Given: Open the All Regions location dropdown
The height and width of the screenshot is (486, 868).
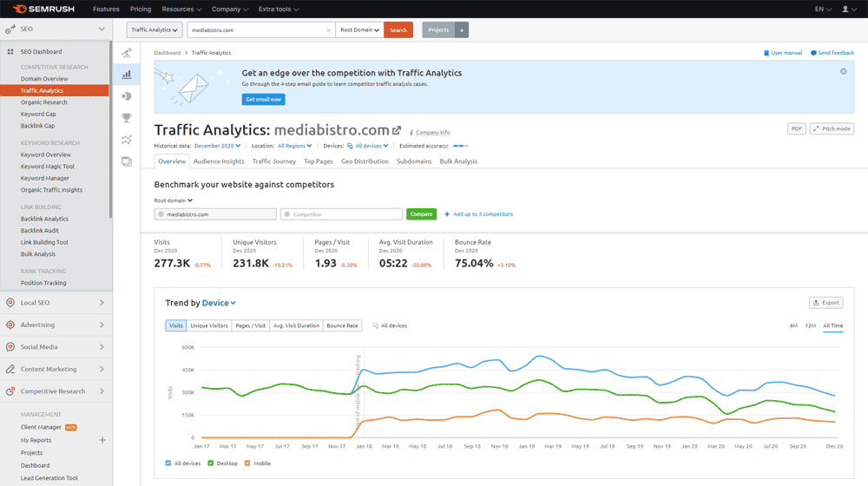Looking at the screenshot, I should [294, 146].
